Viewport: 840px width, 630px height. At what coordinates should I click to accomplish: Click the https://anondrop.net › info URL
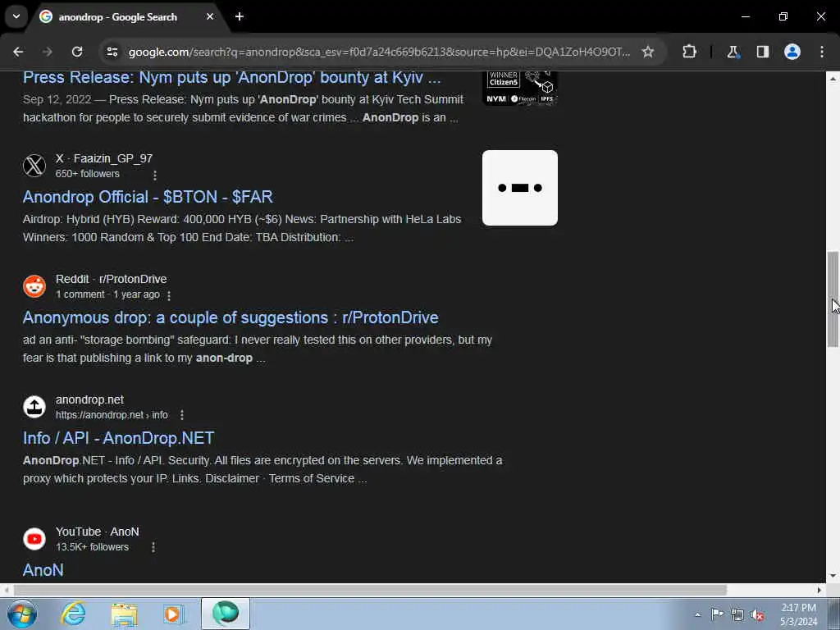tap(112, 415)
